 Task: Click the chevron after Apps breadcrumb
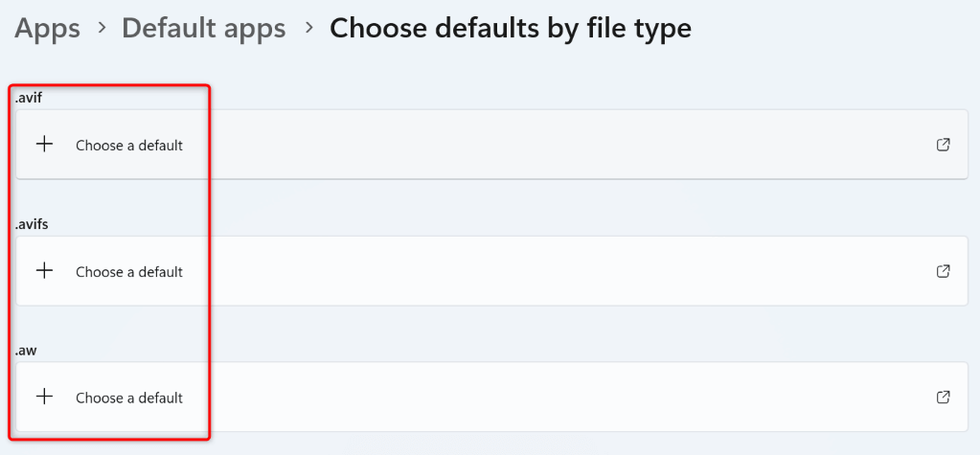point(102,29)
